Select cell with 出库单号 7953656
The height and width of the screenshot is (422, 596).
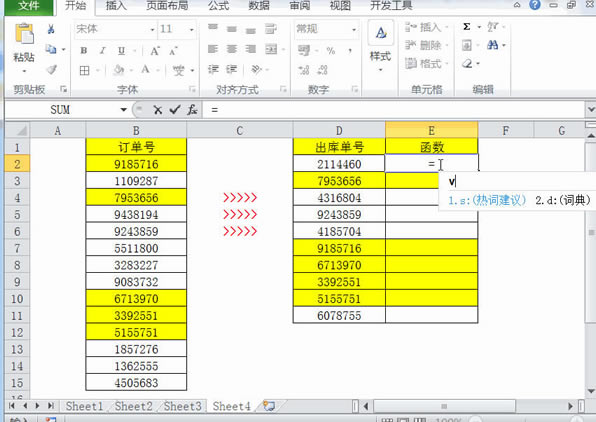339,181
